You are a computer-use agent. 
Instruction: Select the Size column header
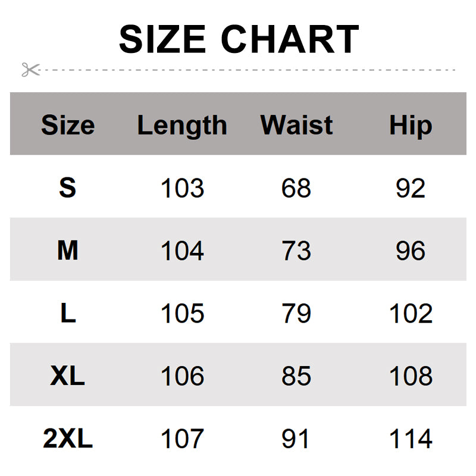[68, 126]
